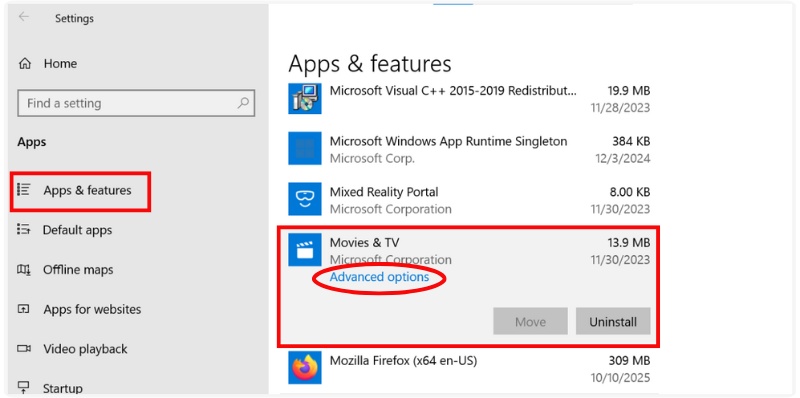Screen dimensions: 800x398
Task: Click the Settings window title
Action: point(74,19)
